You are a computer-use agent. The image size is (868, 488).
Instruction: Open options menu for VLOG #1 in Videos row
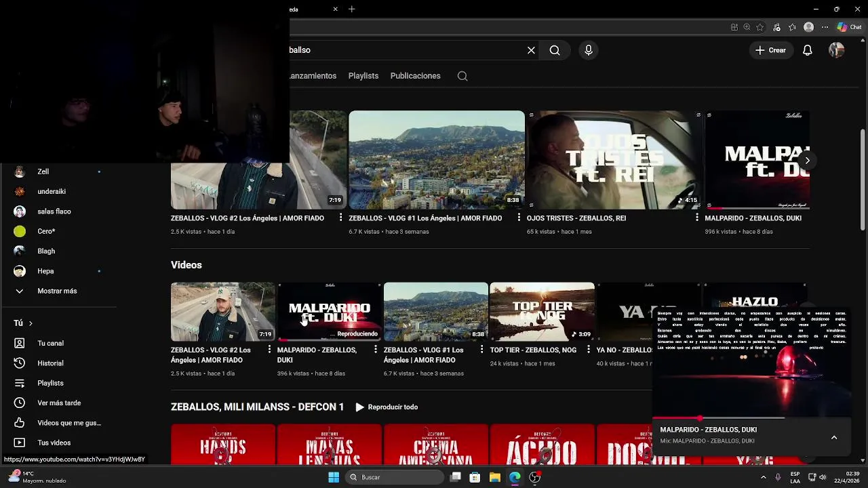(x=482, y=350)
